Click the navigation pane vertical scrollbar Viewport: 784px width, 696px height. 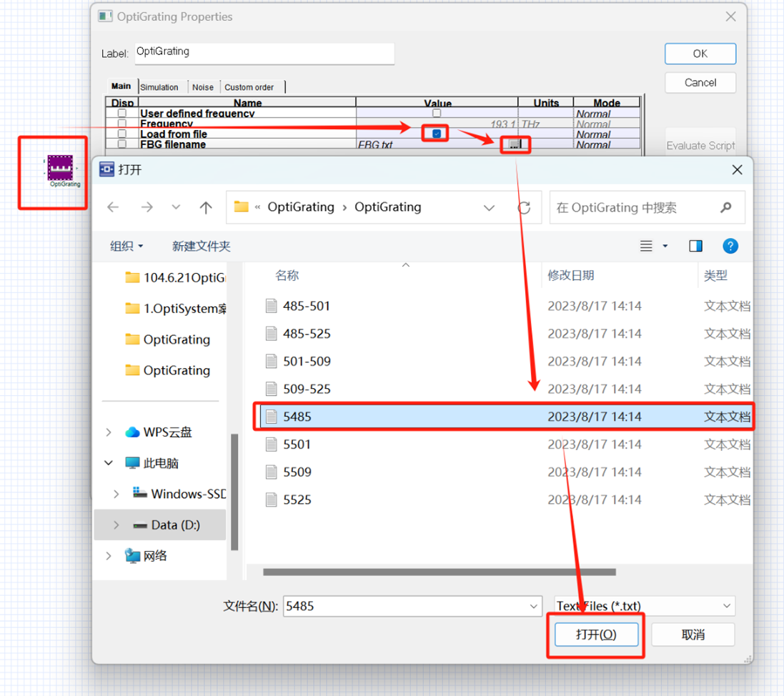(x=234, y=492)
